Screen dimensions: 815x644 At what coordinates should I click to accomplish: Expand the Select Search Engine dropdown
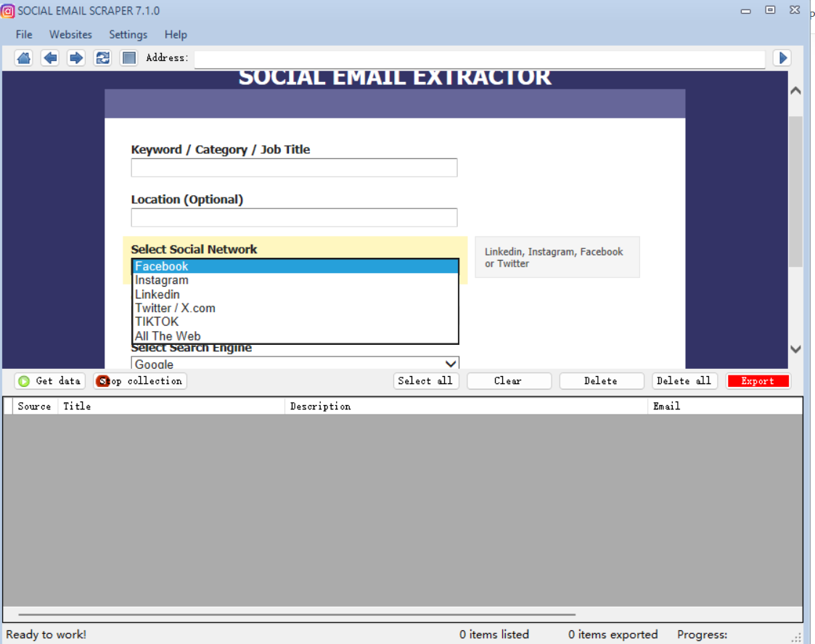295,364
